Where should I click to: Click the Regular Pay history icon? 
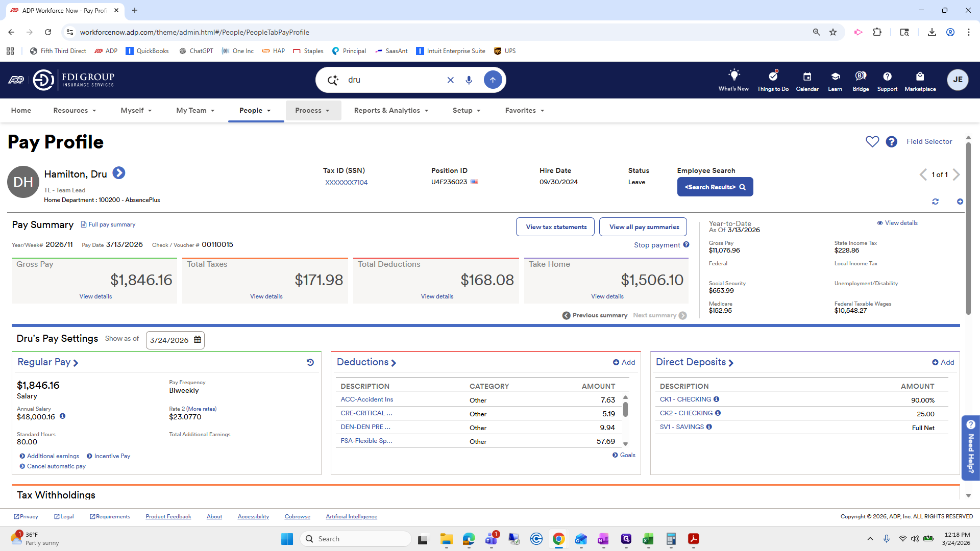point(310,362)
